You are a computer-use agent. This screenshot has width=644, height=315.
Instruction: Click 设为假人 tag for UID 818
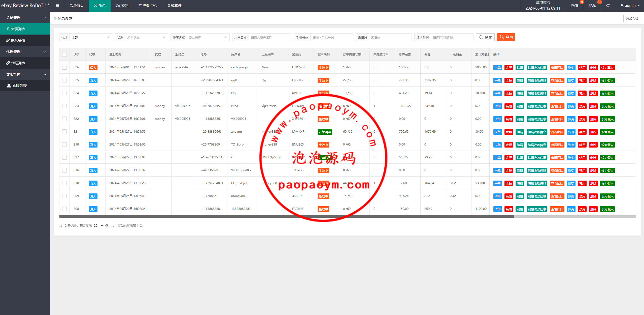pos(607,145)
